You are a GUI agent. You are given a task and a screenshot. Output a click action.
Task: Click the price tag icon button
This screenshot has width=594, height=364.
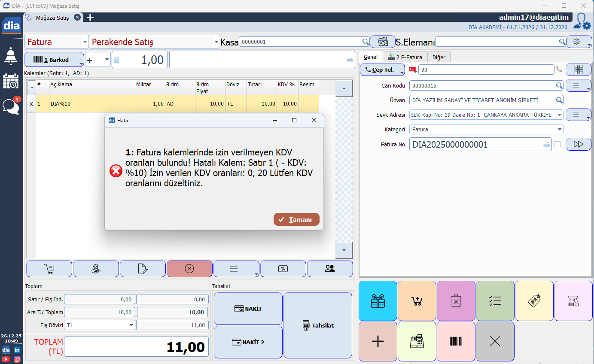click(534, 301)
